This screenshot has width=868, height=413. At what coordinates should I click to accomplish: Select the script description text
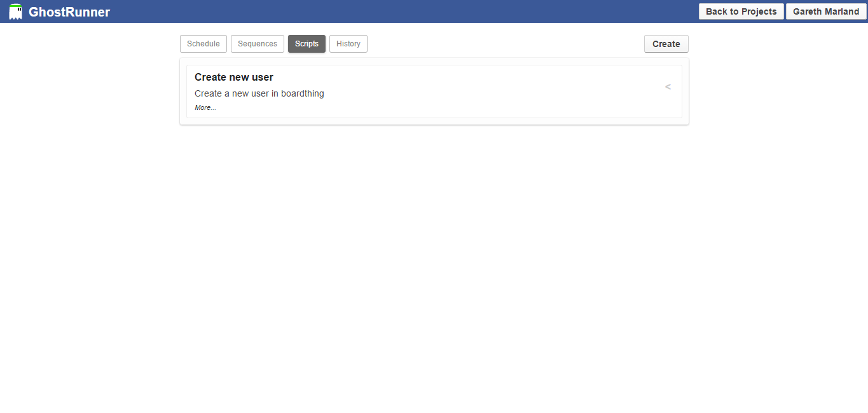pyautogui.click(x=259, y=93)
